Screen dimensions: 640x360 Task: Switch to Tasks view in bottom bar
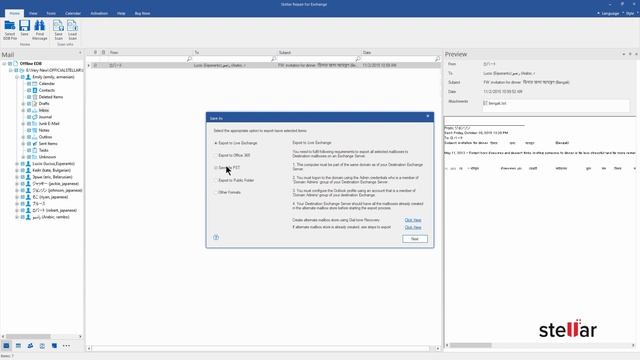(42, 346)
